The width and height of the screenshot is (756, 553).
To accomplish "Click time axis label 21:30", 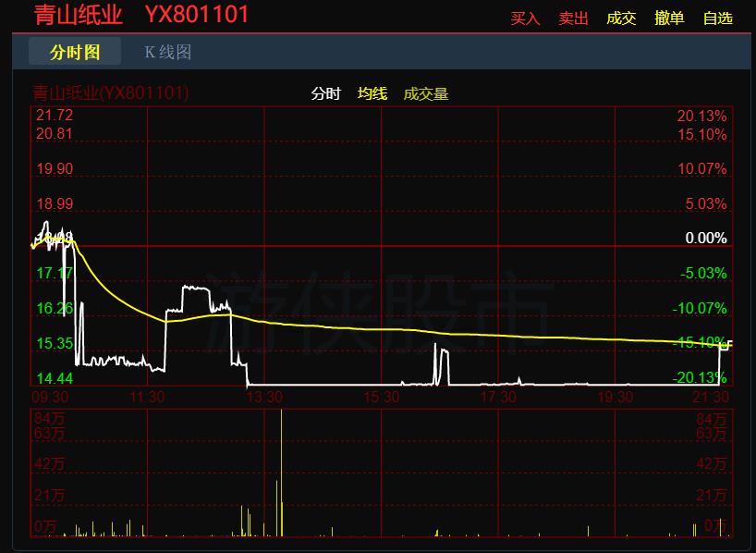I will tap(711, 397).
